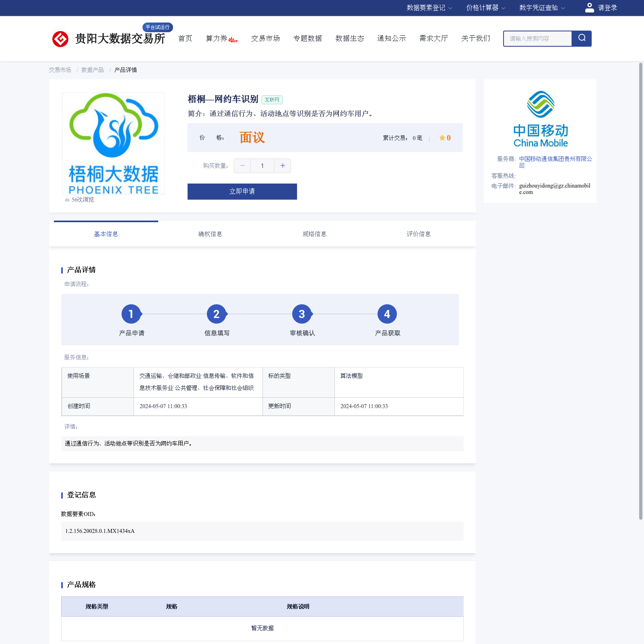
Task: Open the 需求大厅 nav item
Action: coord(433,38)
